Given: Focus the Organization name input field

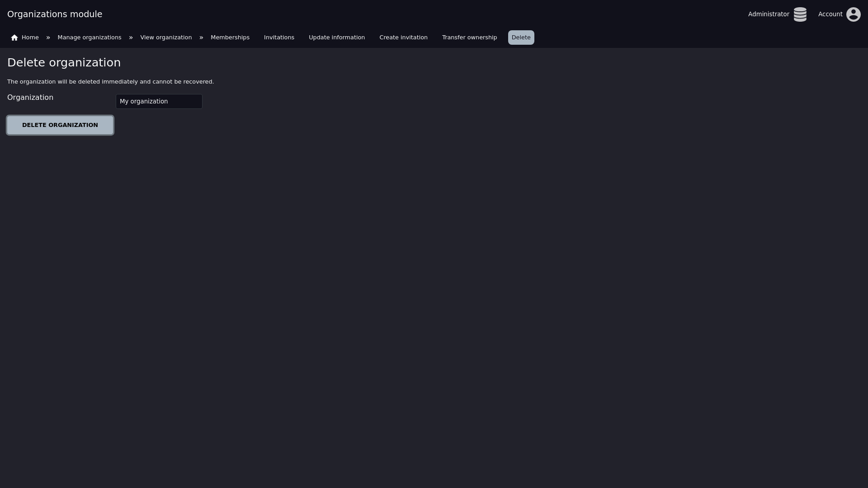Looking at the screenshot, I should point(159,101).
